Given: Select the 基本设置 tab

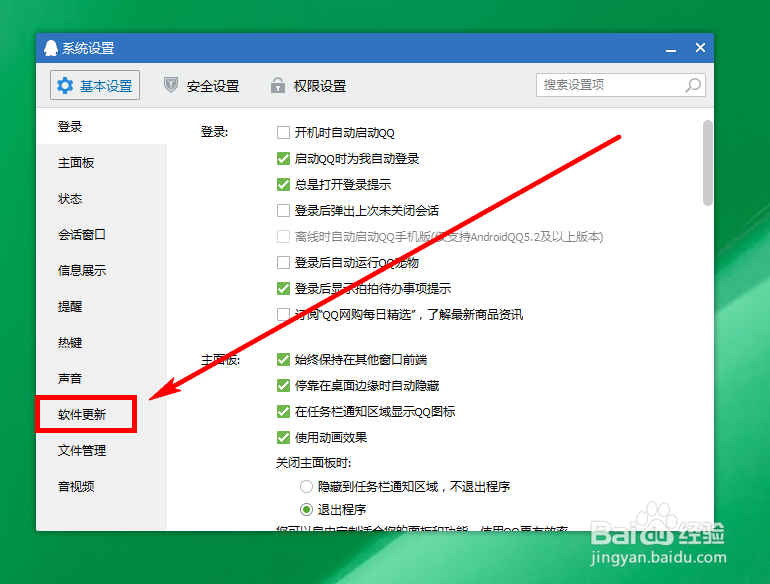Looking at the screenshot, I should click(x=95, y=85).
